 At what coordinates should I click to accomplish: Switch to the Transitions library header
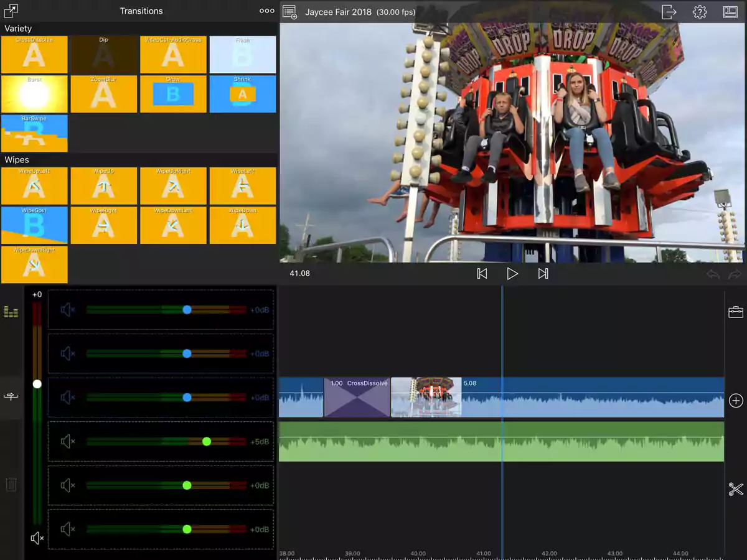coord(141,11)
